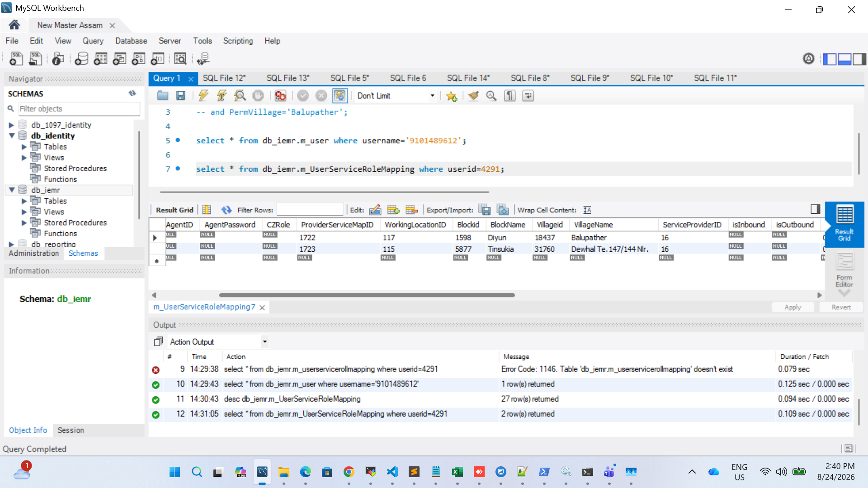Click the create new schema icon
The image size is (868, 488).
[81, 59]
